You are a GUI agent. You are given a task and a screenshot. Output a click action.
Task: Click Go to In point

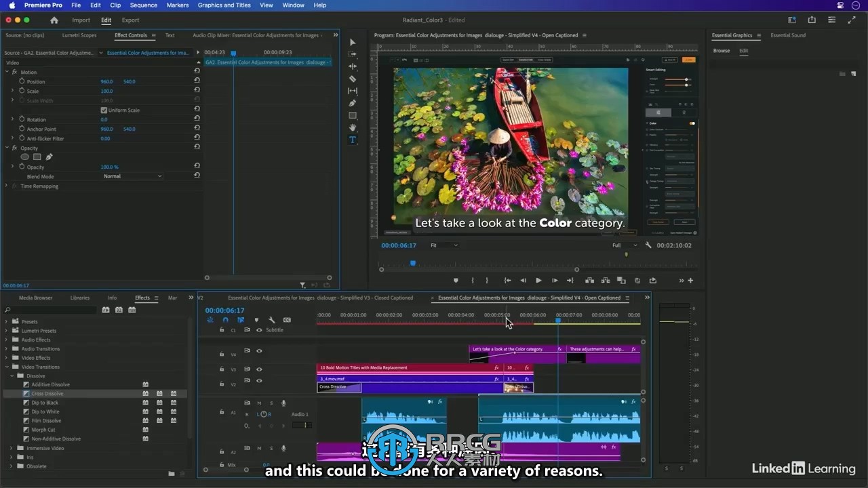click(x=507, y=281)
